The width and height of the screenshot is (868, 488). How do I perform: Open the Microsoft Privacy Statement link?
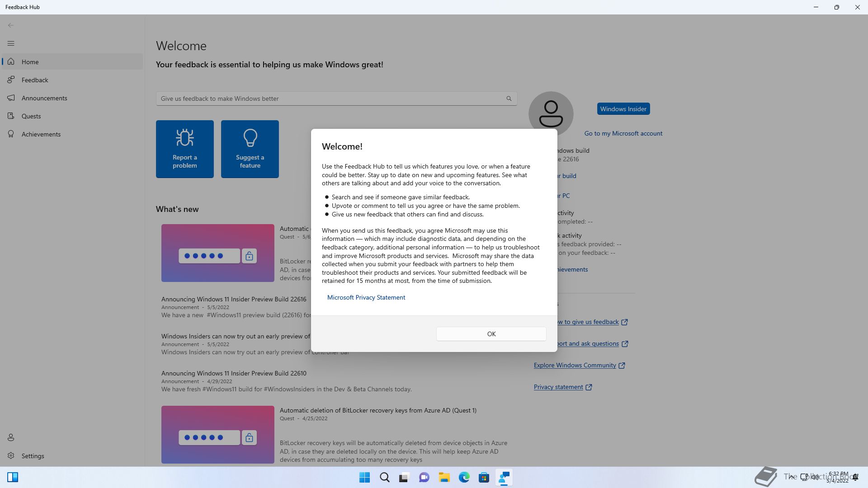click(366, 297)
